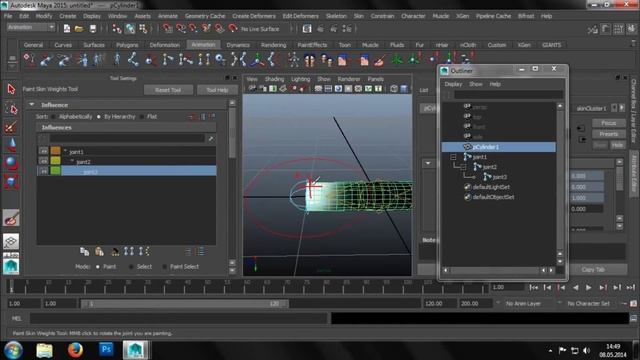Click the skeleton figure shelf icon
640x360 pixels.
[x=293, y=60]
